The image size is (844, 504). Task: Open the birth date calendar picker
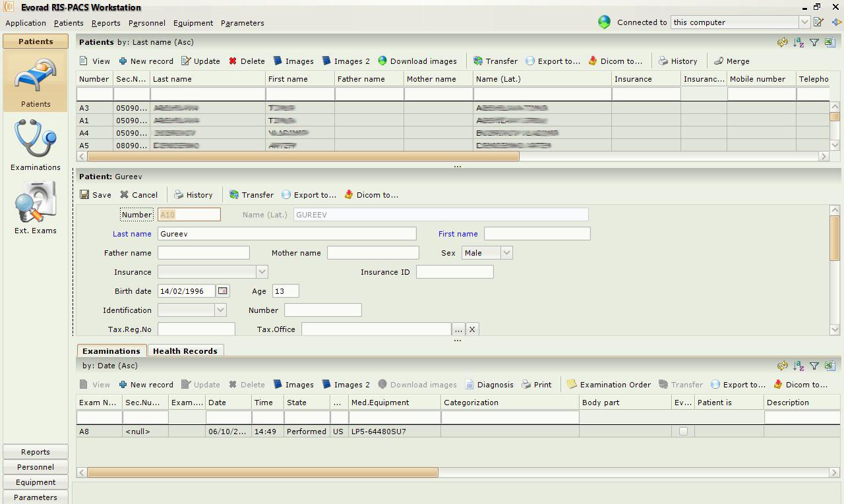point(223,291)
